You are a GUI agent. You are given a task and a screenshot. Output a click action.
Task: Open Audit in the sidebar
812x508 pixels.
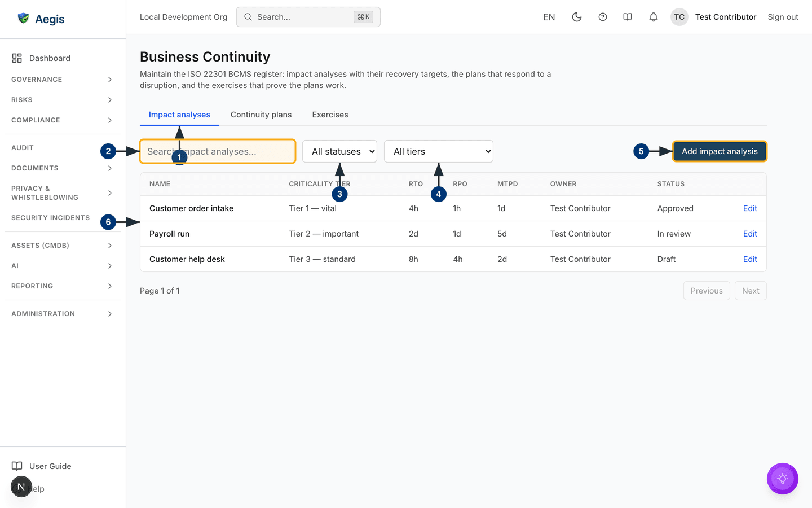point(23,148)
